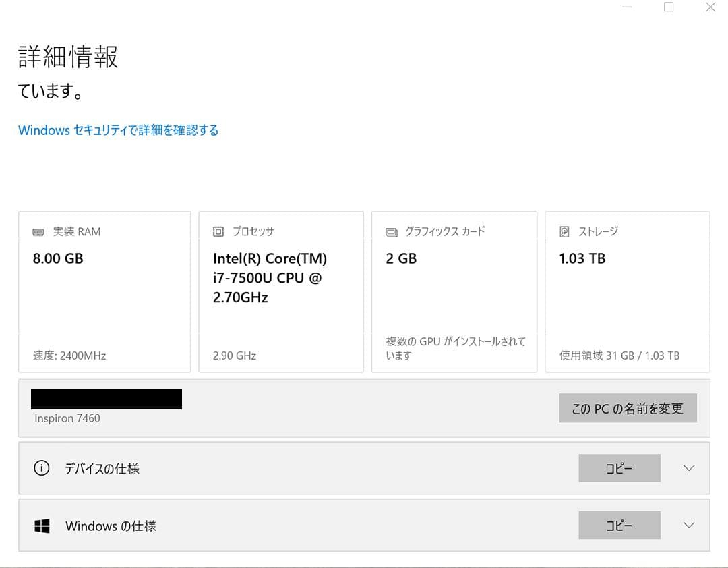
Task: Click コピー next to デバイスの仕様
Action: coord(619,468)
